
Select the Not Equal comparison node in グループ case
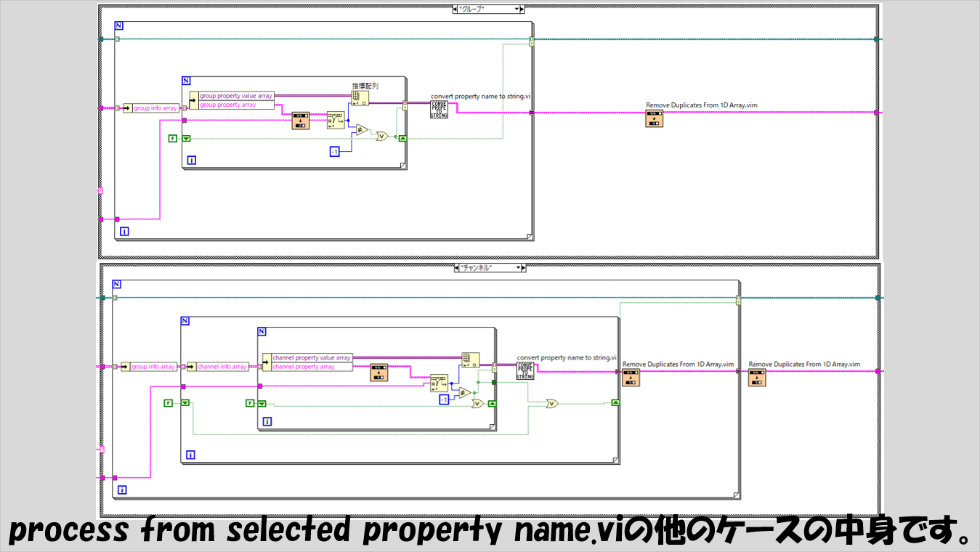[360, 130]
